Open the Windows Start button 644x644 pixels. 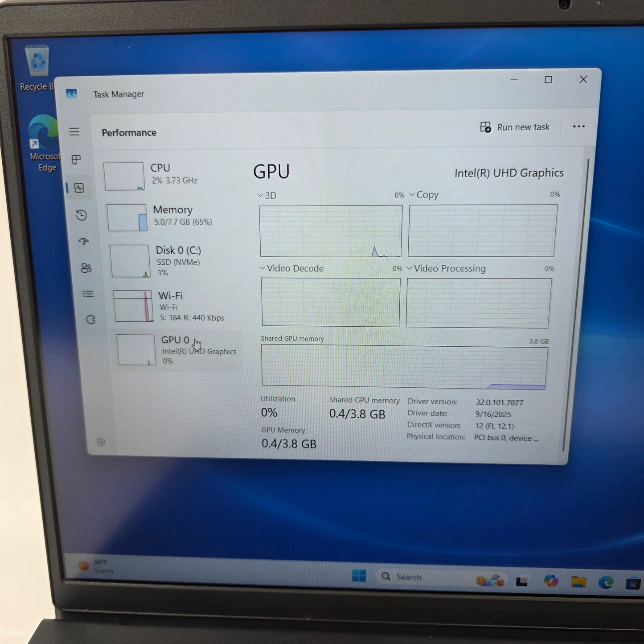(359, 575)
